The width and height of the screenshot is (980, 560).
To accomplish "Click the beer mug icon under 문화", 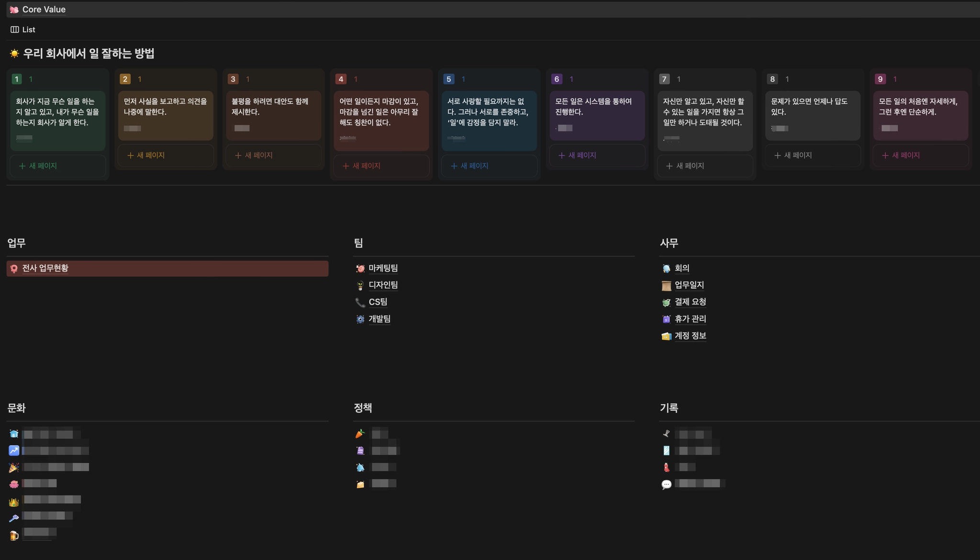I will pos(14,536).
